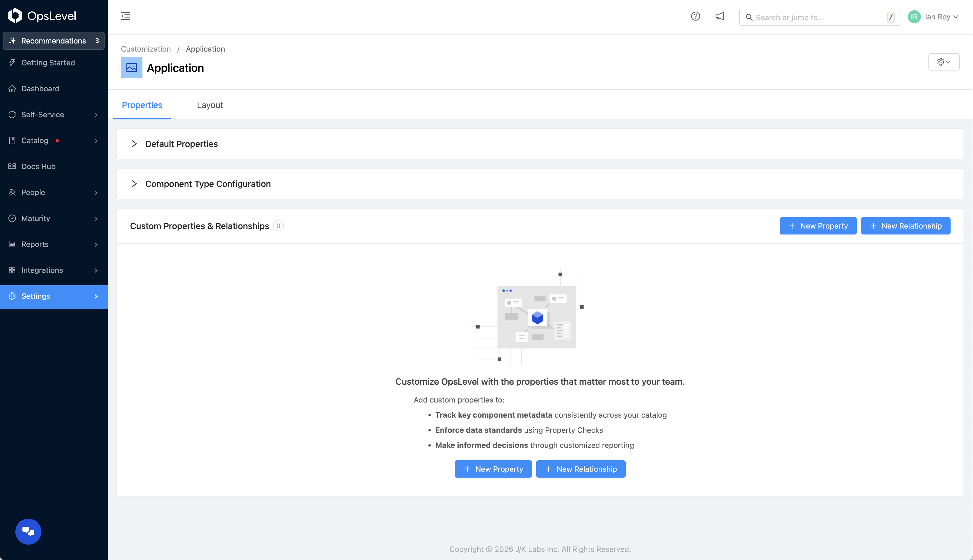973x560 pixels.
Task: Collapse the sidebar with the menu-fold icon
Action: (125, 16)
